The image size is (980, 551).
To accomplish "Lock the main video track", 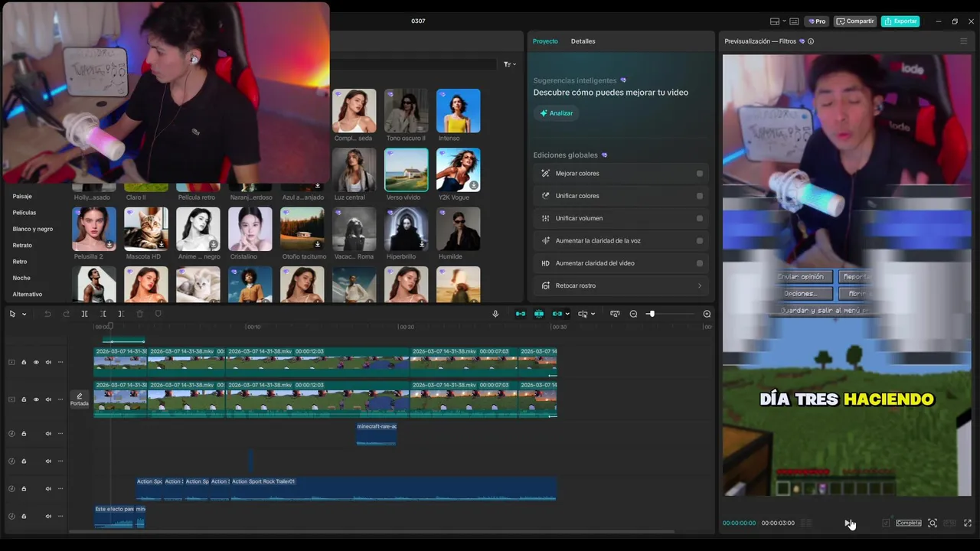I will pyautogui.click(x=24, y=399).
